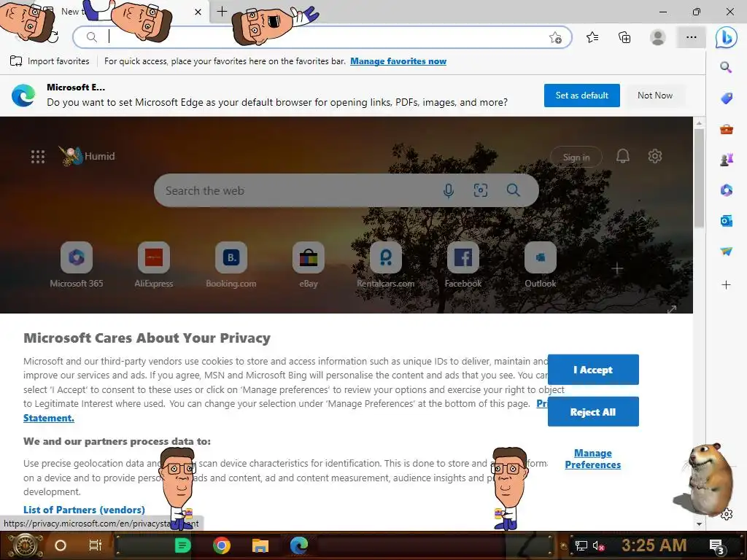Add this page to favorites with the star icon
Screen dimensions: 747x560
click(x=555, y=38)
